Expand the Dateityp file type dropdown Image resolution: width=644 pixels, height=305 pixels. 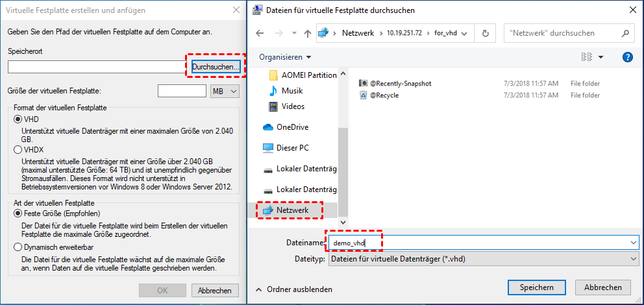(x=484, y=259)
